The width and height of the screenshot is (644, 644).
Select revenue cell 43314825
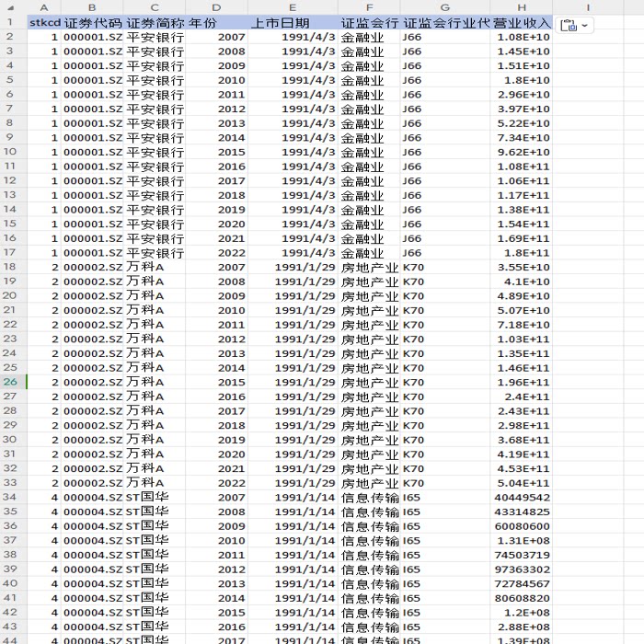pyautogui.click(x=522, y=512)
